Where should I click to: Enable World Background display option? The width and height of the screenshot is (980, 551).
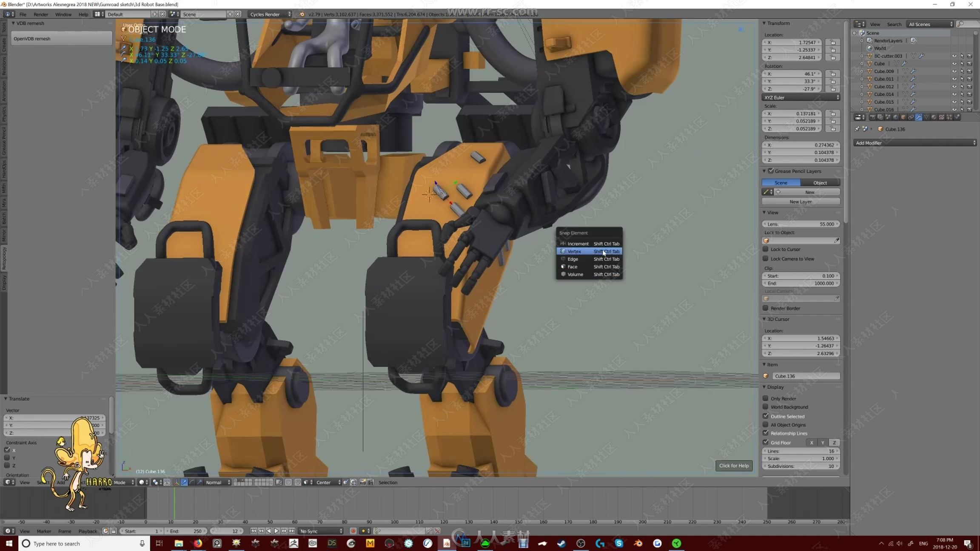point(766,407)
